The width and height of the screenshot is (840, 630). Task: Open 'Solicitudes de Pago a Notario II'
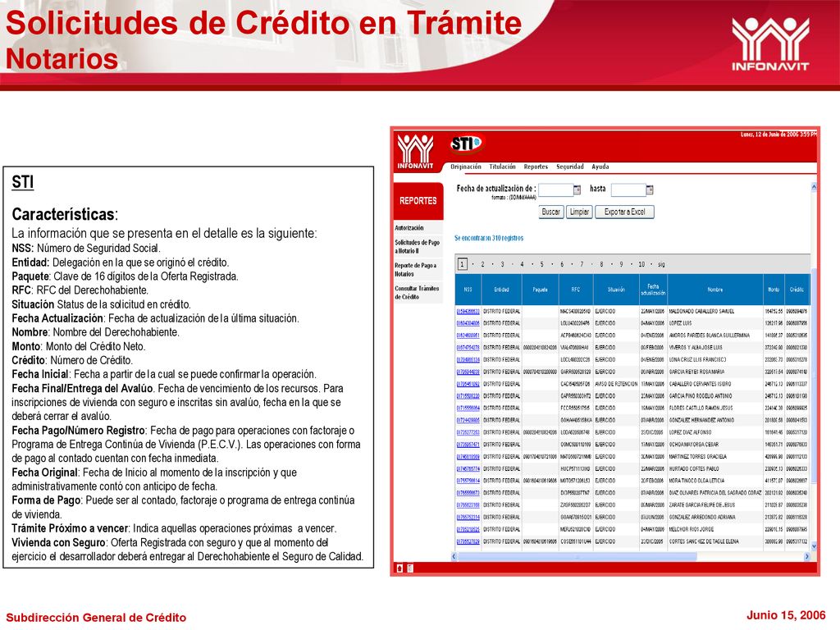(417, 246)
